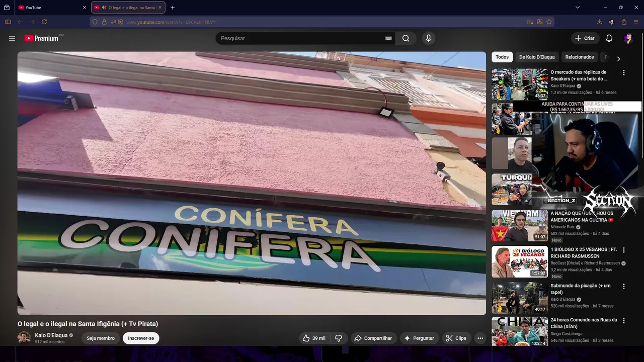The width and height of the screenshot is (644, 362).
Task: Toggle the Firefox sidebar icon
Action: [x=8, y=22]
